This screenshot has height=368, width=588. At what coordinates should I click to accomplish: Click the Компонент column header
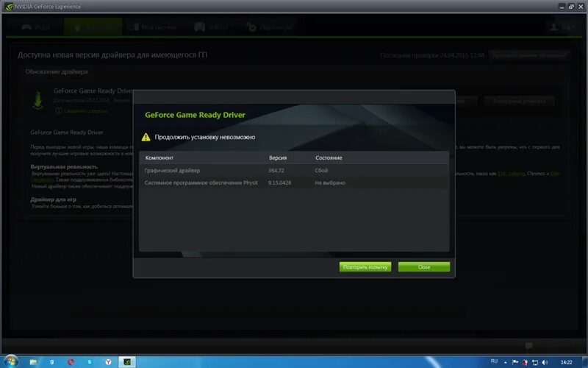tap(159, 158)
